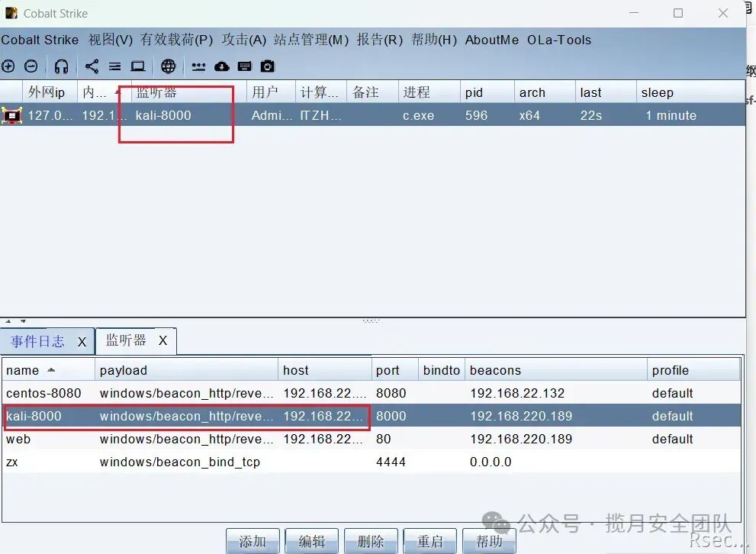
Task: Click the 删除 button
Action: [x=371, y=541]
